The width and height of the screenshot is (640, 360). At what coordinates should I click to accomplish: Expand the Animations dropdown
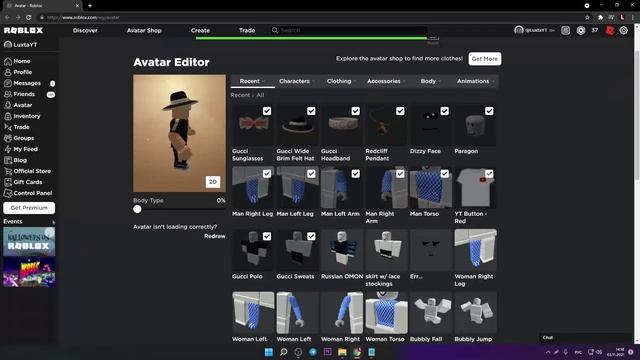click(475, 81)
